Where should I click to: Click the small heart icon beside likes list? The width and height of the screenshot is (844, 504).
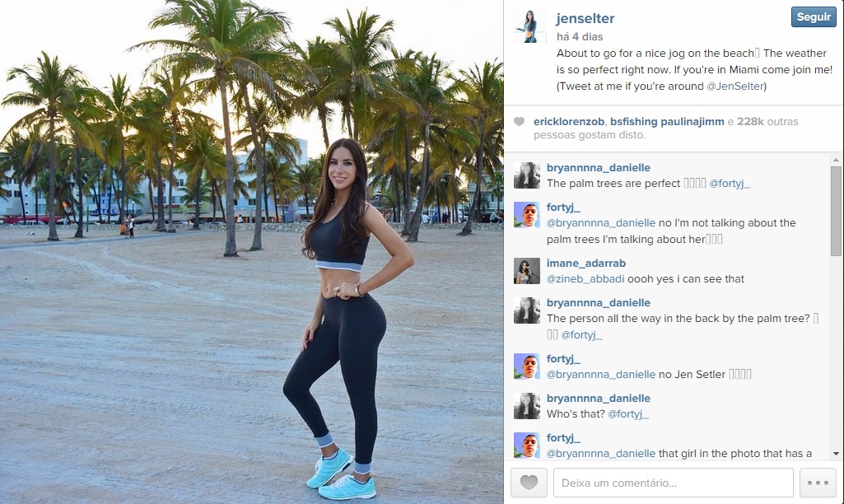point(519,122)
